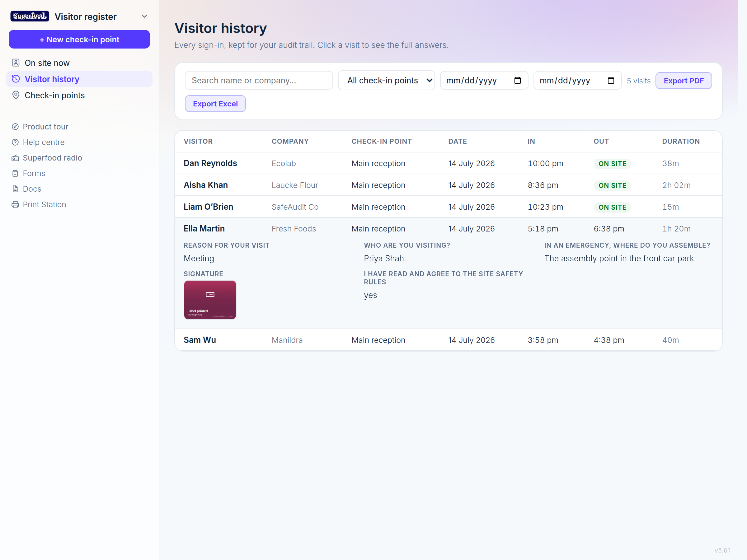Click the Ecolab company cell
This screenshot has height=560, width=747.
coord(284,163)
